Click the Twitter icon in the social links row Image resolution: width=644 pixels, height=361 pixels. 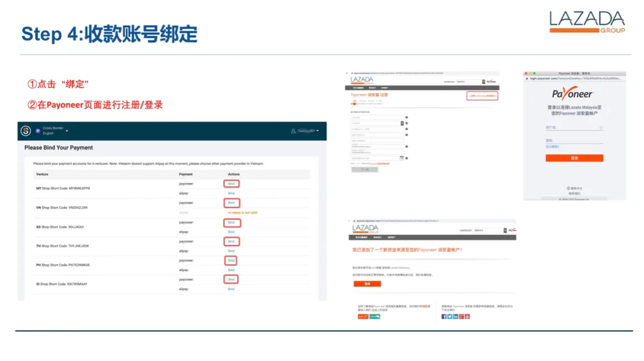[x=450, y=317]
